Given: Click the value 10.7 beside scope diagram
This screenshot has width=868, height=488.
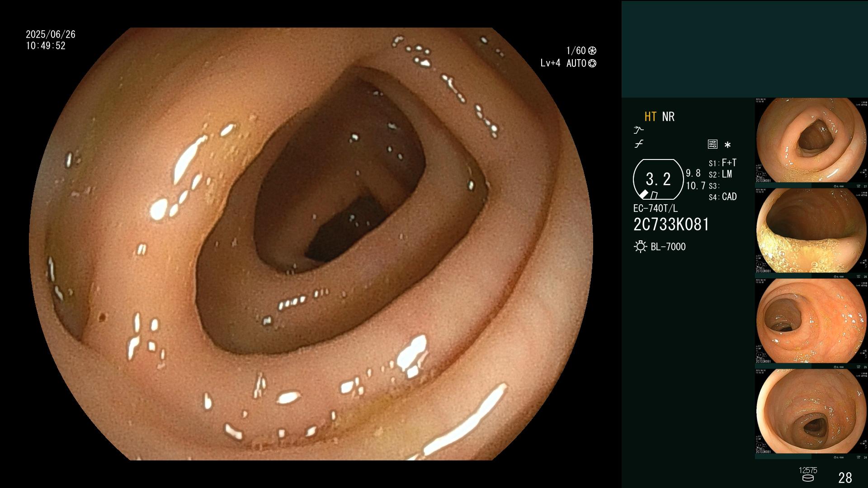Looking at the screenshot, I should point(696,186).
